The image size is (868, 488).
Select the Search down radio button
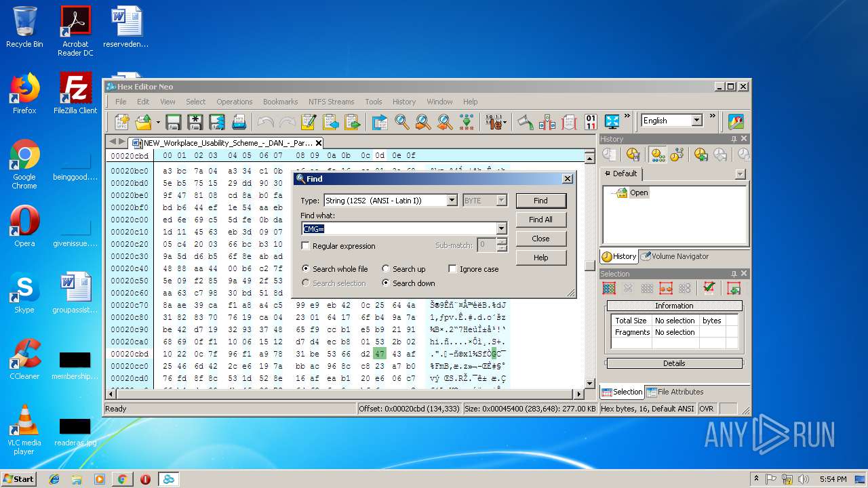coord(386,283)
